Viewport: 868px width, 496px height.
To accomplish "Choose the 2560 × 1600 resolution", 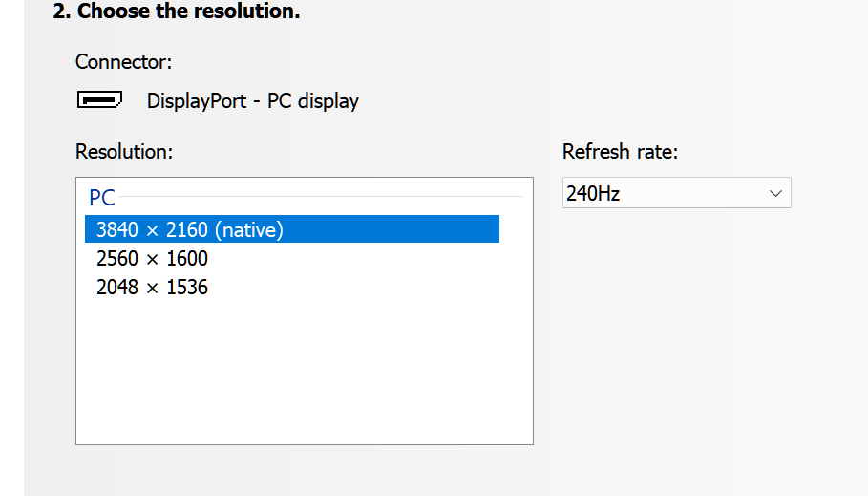I will [152, 258].
